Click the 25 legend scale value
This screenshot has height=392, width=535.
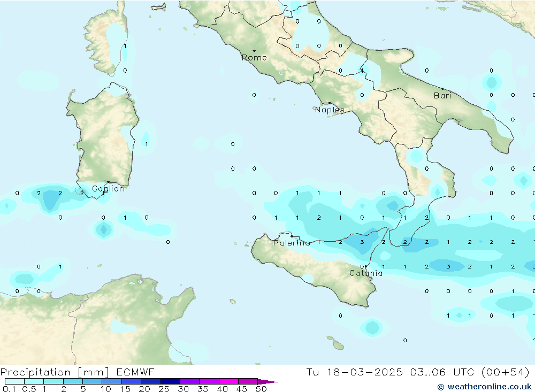pos(164,389)
